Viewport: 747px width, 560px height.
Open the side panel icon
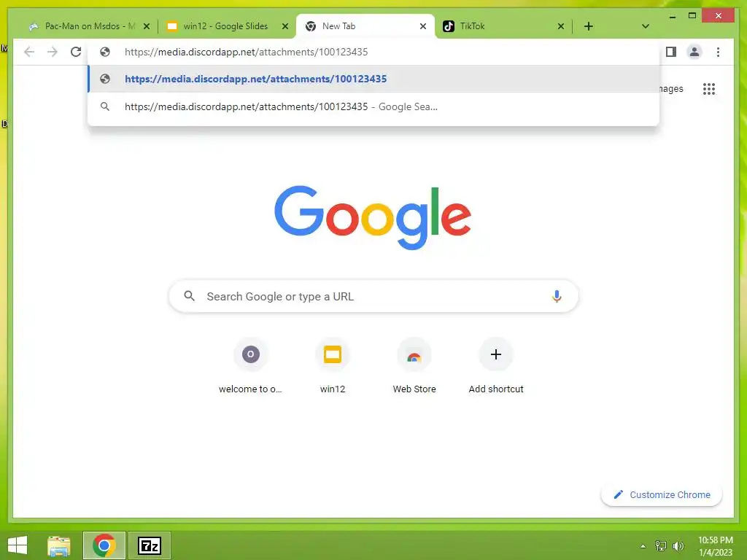671,52
